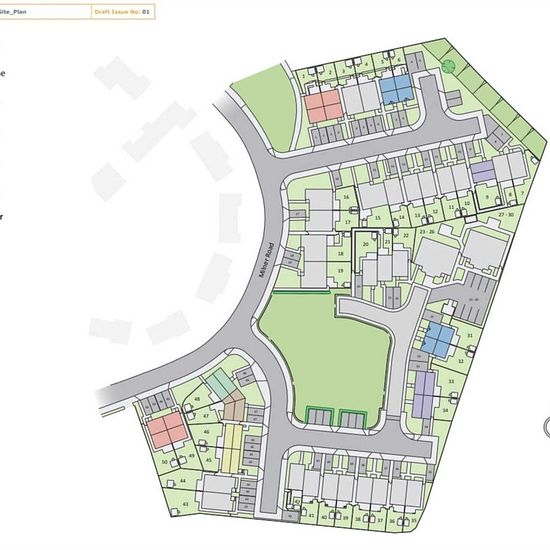
Task: Click plot number 38
Action: coord(358,519)
